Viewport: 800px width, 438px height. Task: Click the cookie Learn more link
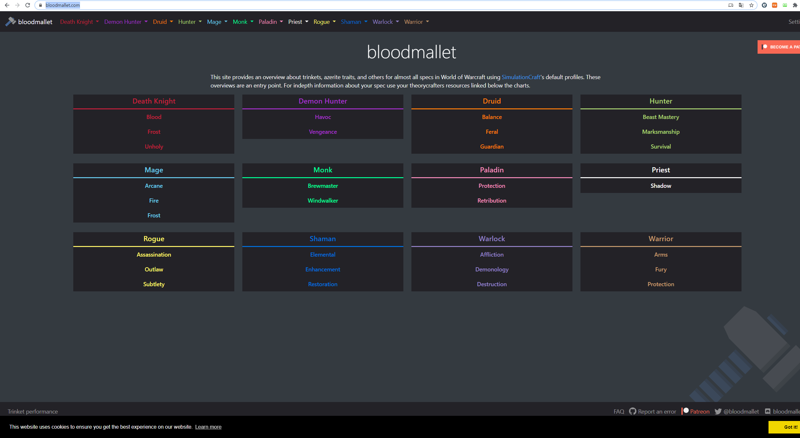coord(208,427)
